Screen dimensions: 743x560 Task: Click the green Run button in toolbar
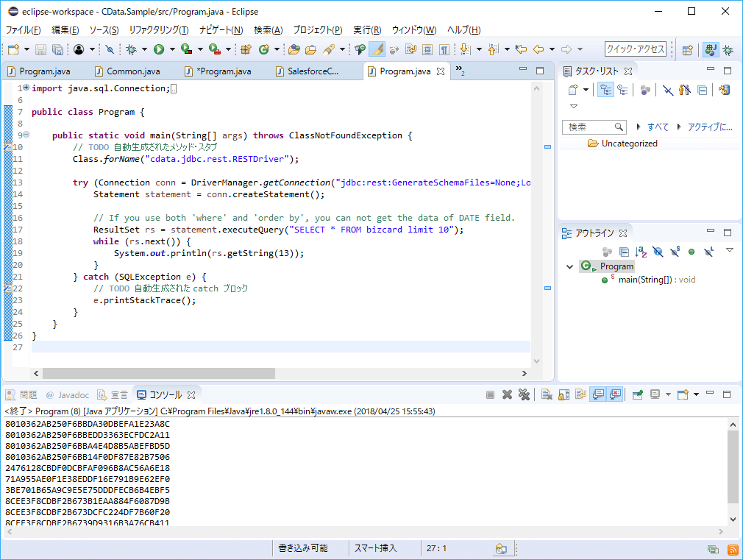click(x=158, y=49)
